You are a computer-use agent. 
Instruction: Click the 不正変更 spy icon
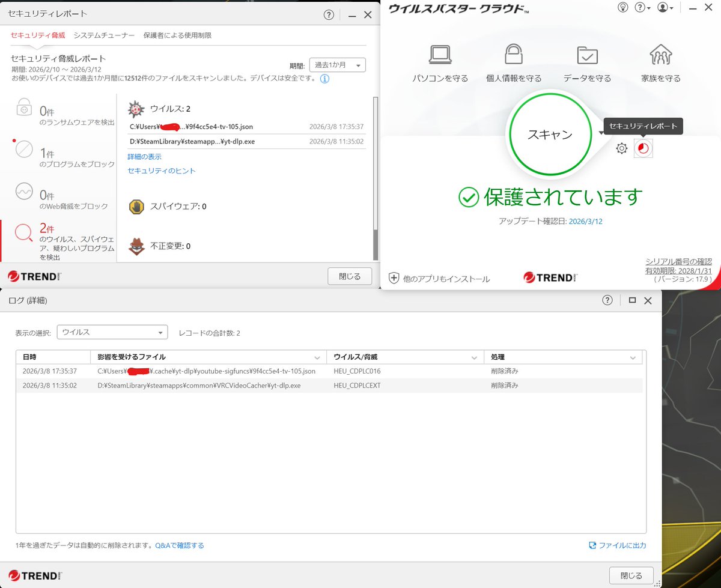(x=136, y=246)
